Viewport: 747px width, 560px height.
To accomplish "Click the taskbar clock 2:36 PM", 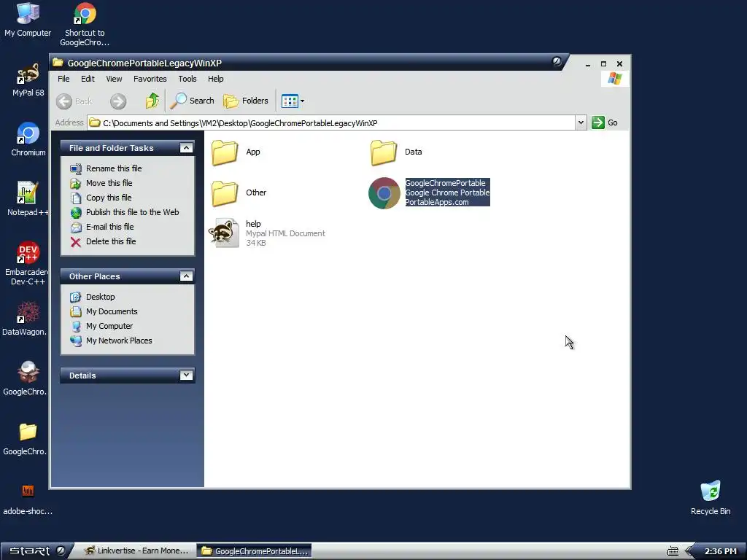I will 720,551.
